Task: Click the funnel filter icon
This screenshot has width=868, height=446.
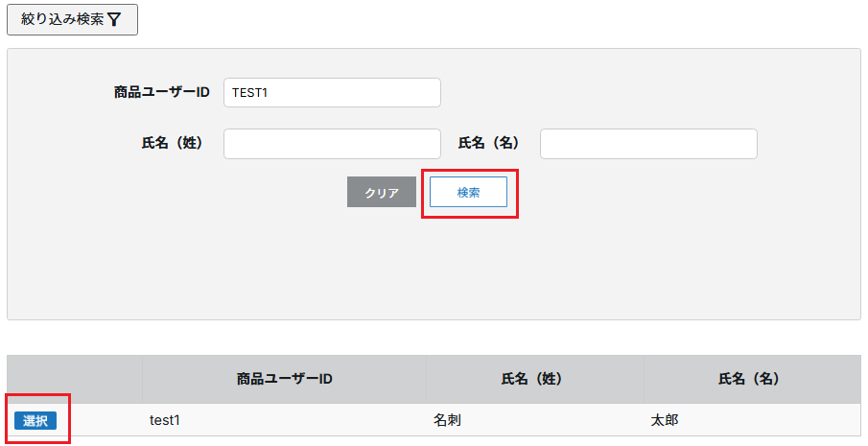Action: pos(114,19)
